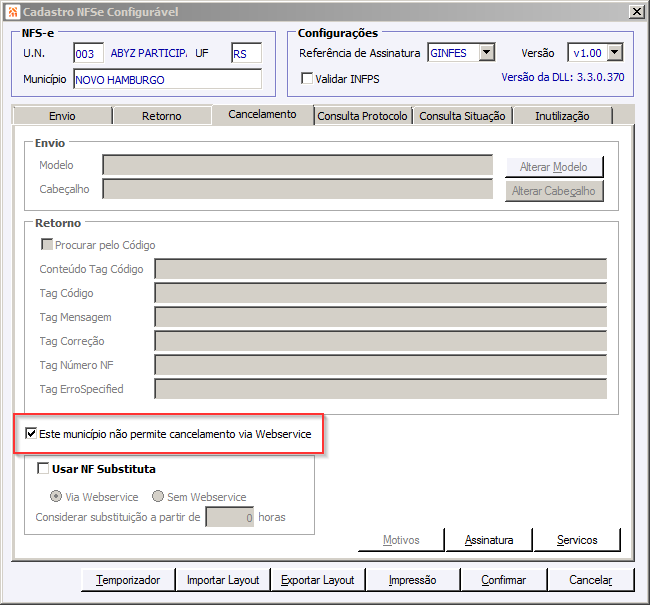
Task: Click the Tag Número NF field
Action: [381, 365]
